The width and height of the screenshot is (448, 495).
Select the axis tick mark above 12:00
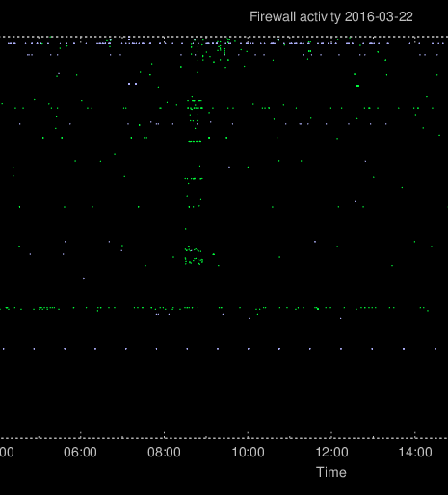coord(331,434)
